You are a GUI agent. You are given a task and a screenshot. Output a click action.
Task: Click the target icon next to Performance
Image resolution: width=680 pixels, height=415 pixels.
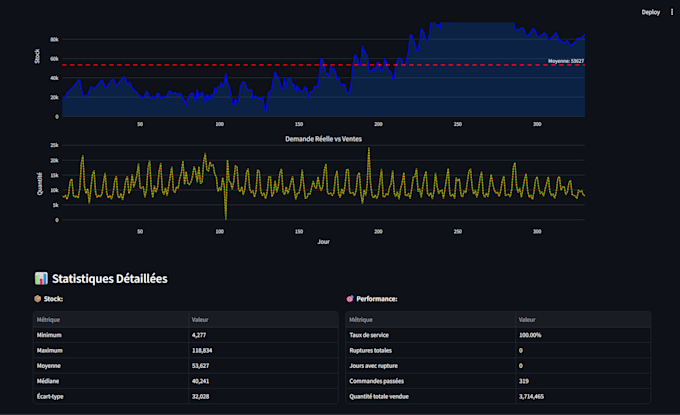pyautogui.click(x=350, y=299)
